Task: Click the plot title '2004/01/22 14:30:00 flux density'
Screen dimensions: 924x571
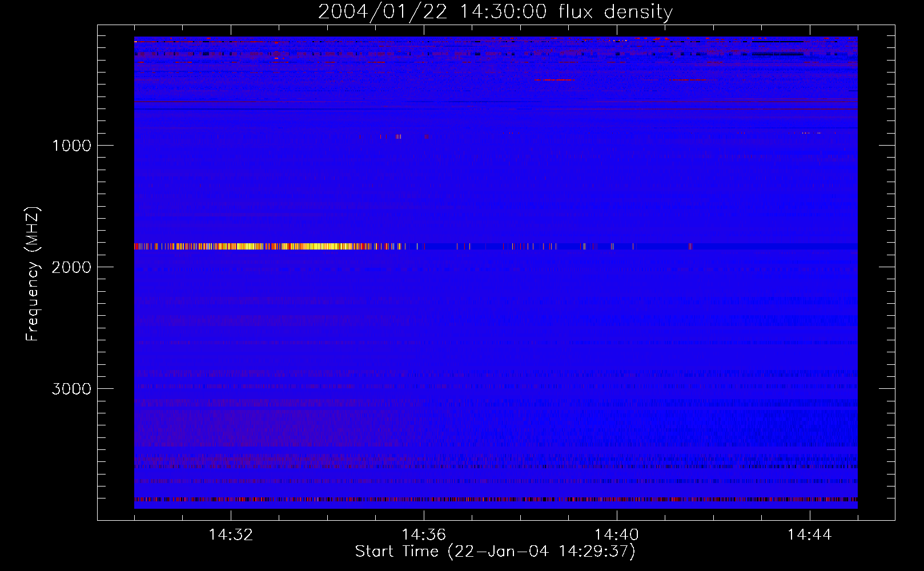Action: pyautogui.click(x=495, y=11)
